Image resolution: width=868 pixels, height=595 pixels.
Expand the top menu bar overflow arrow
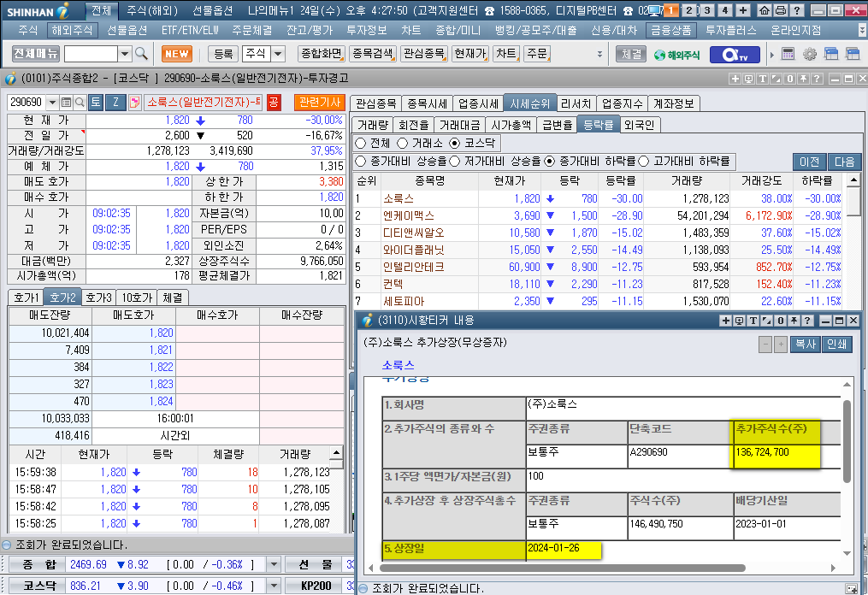(x=863, y=30)
